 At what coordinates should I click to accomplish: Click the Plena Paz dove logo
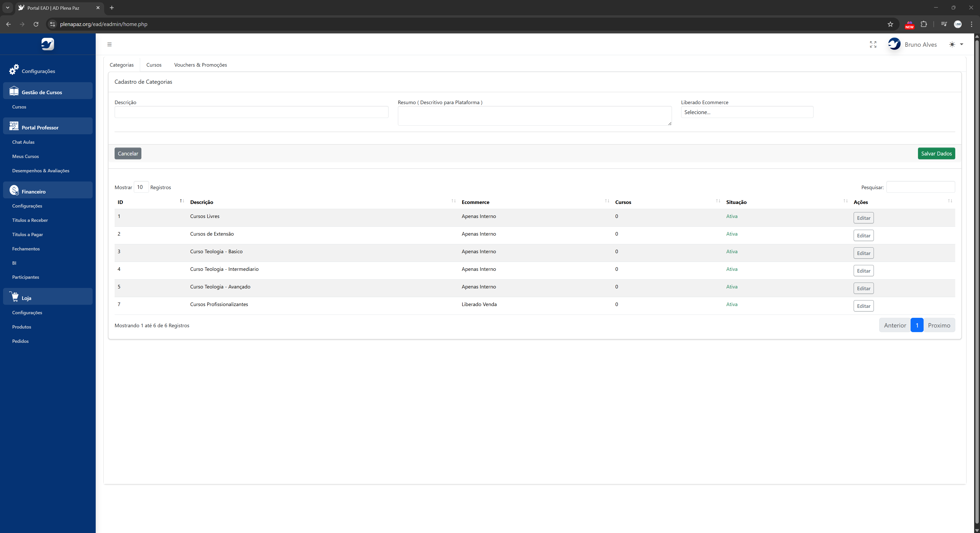click(47, 44)
